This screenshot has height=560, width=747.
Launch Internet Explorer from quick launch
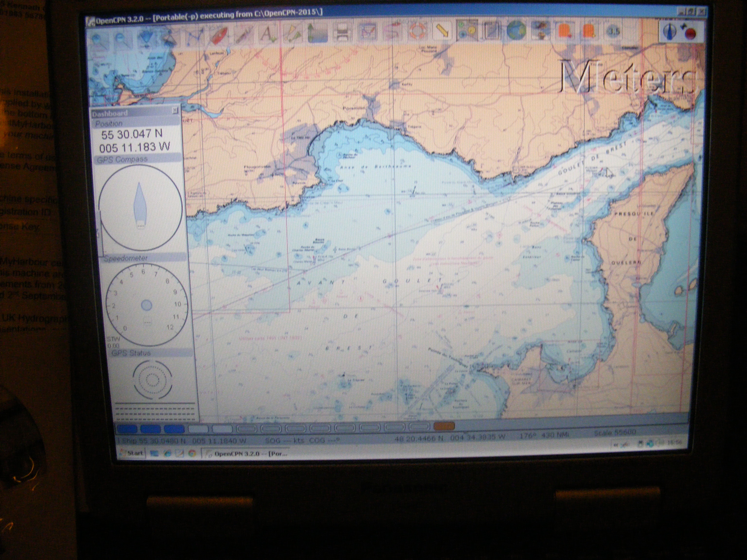(167, 453)
